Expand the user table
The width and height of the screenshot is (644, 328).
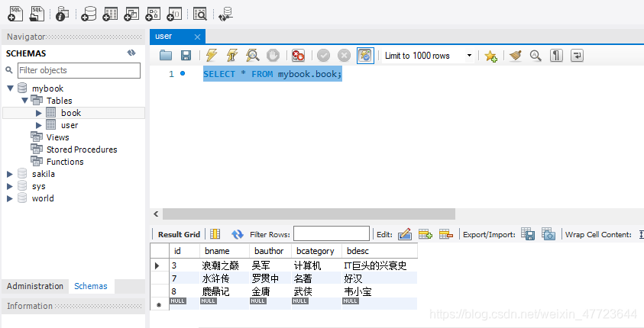point(39,125)
